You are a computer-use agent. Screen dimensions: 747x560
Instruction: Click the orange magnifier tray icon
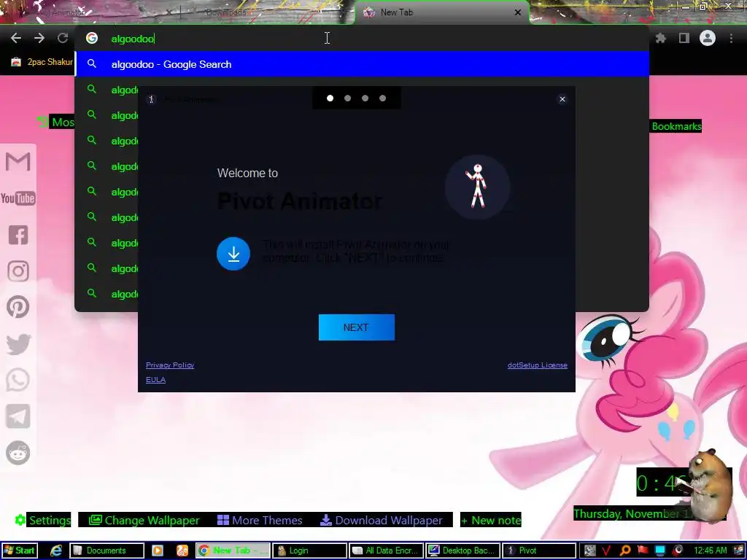pos(625,551)
